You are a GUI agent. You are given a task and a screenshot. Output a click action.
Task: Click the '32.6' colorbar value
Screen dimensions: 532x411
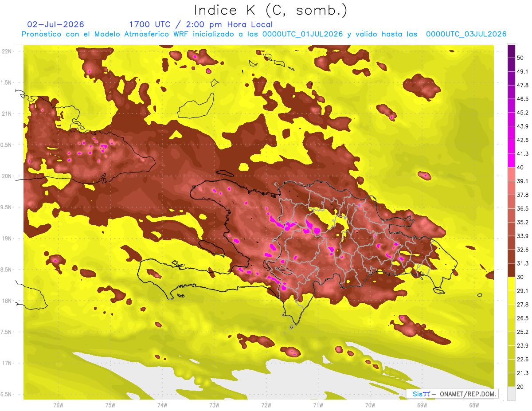pyautogui.click(x=523, y=250)
